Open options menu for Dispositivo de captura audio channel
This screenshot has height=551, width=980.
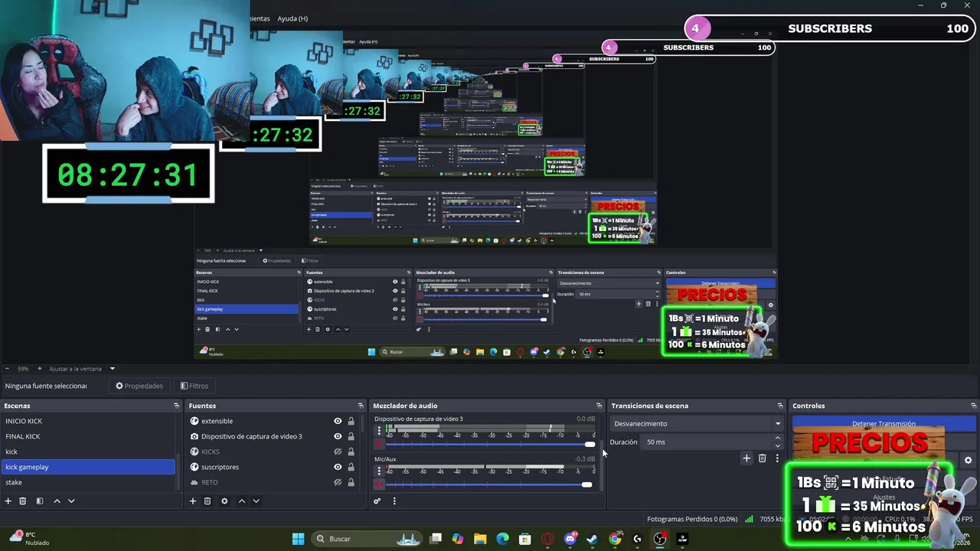(378, 431)
